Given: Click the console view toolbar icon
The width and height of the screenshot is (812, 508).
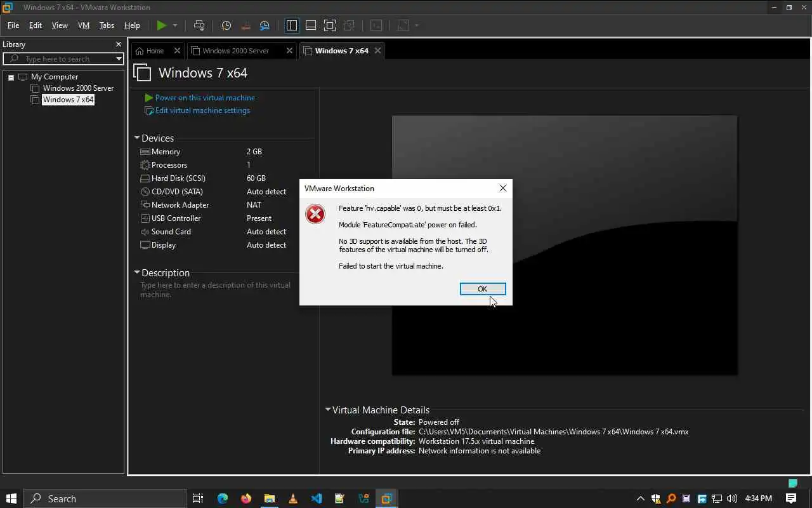Looking at the screenshot, I should click(376, 25).
